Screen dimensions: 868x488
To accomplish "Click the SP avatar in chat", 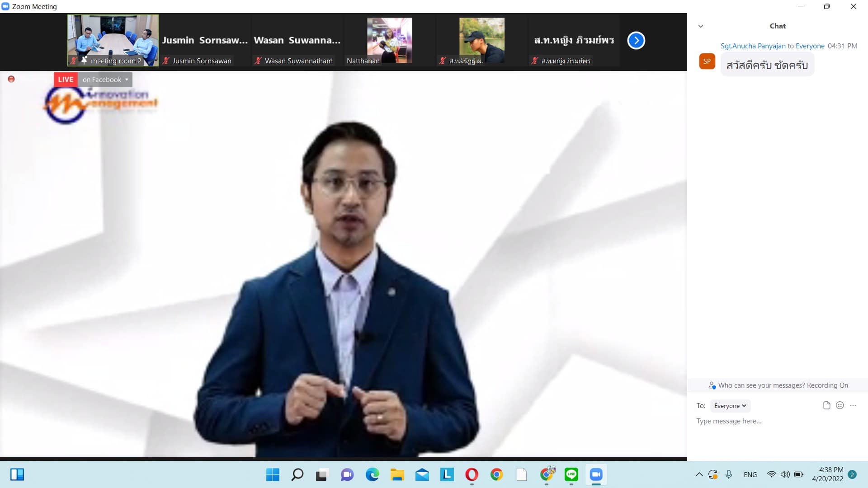I will click(x=707, y=61).
